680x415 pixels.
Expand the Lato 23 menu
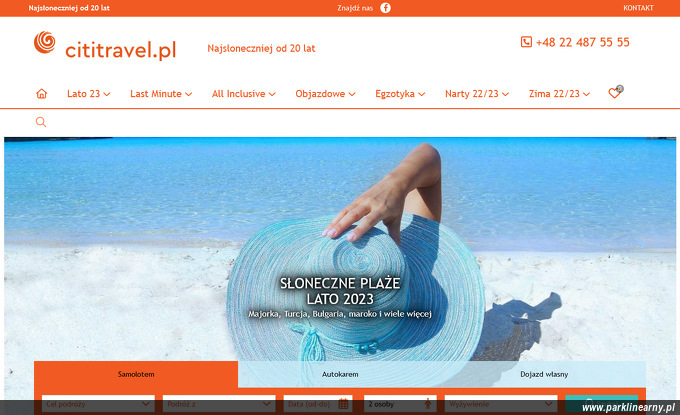click(x=88, y=94)
